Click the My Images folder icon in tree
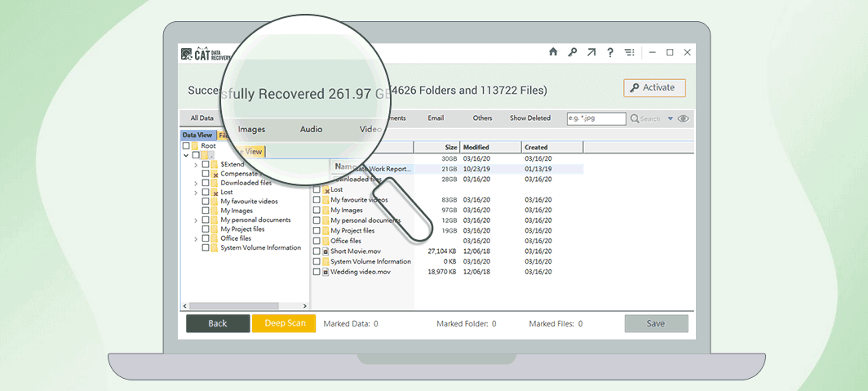Screen dimensions: 868x391 click(215, 211)
